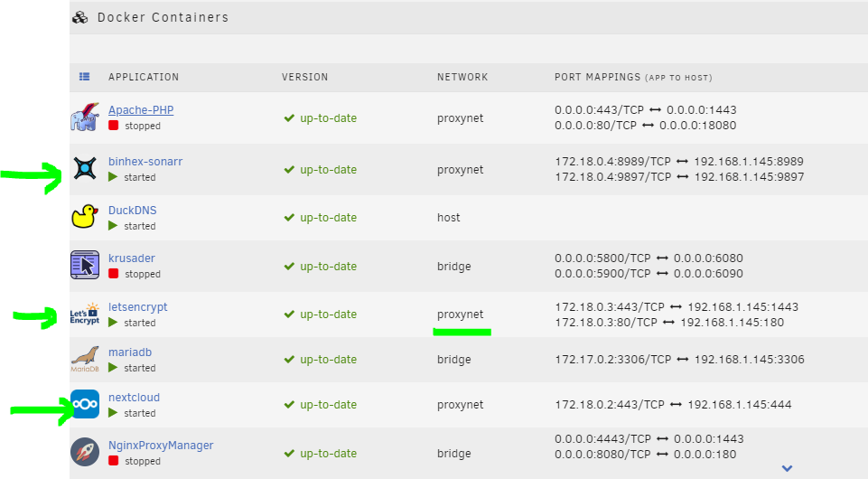Click the binhex-sonarr container icon

point(85,167)
